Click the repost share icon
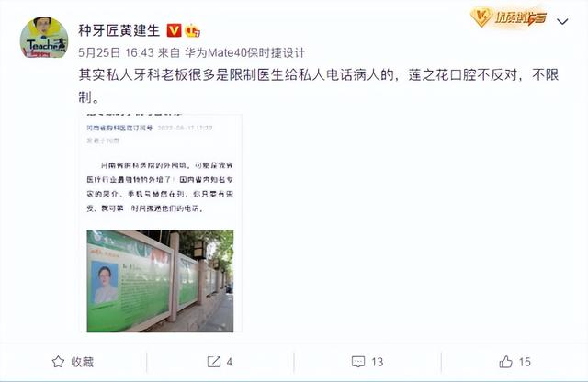The height and width of the screenshot is (382, 588). 214,362
